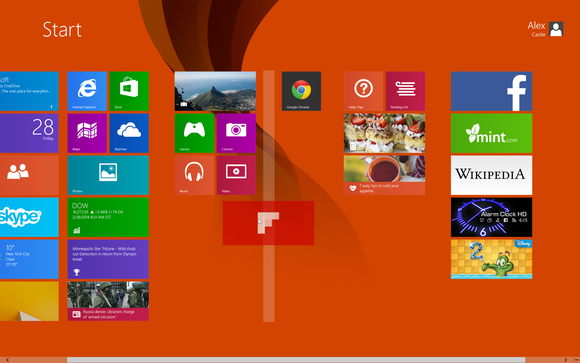This screenshot has width=580, height=363.
Task: Open the Facebook tile
Action: click(492, 91)
